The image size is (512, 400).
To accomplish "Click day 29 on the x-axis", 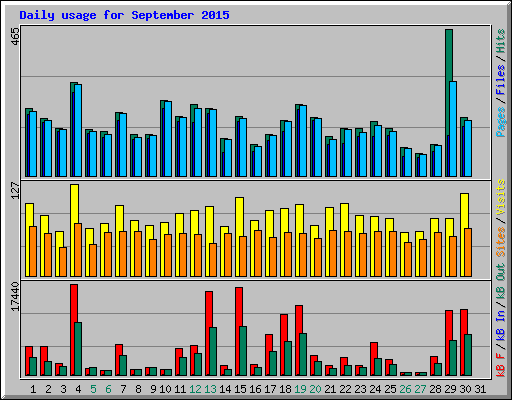I will (450, 389).
